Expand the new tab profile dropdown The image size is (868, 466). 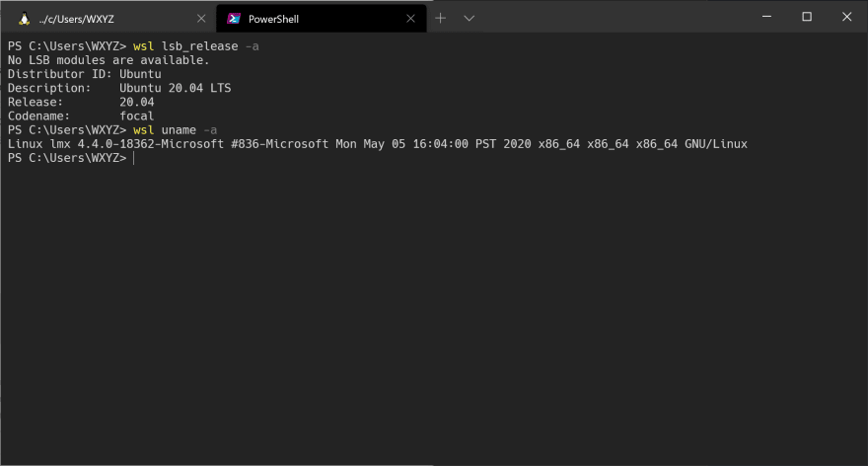469,19
